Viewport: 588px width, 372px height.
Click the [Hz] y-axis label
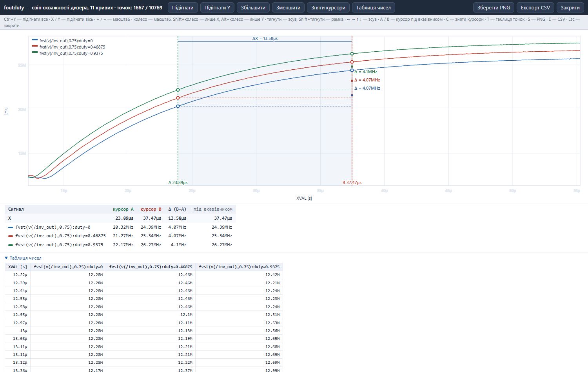pos(5,111)
